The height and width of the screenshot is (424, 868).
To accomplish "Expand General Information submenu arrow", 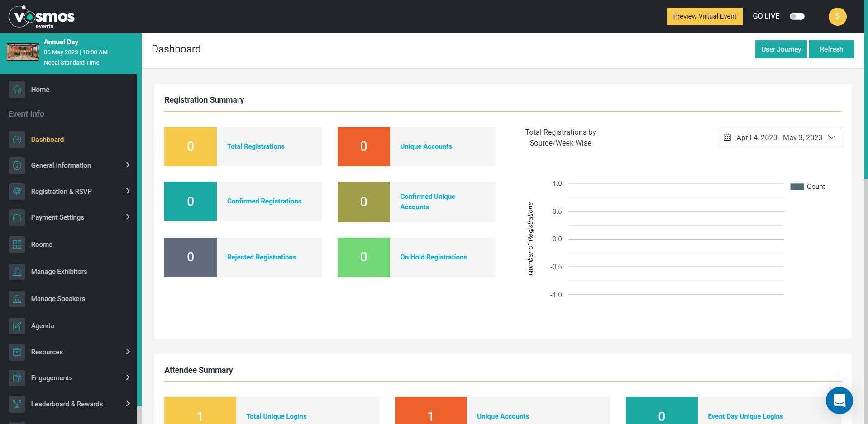I will click(128, 165).
